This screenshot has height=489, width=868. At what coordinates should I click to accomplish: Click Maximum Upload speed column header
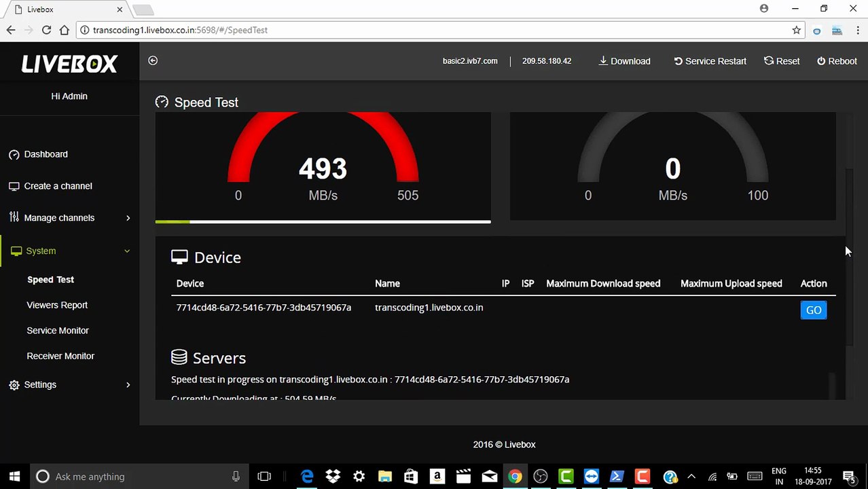(731, 283)
